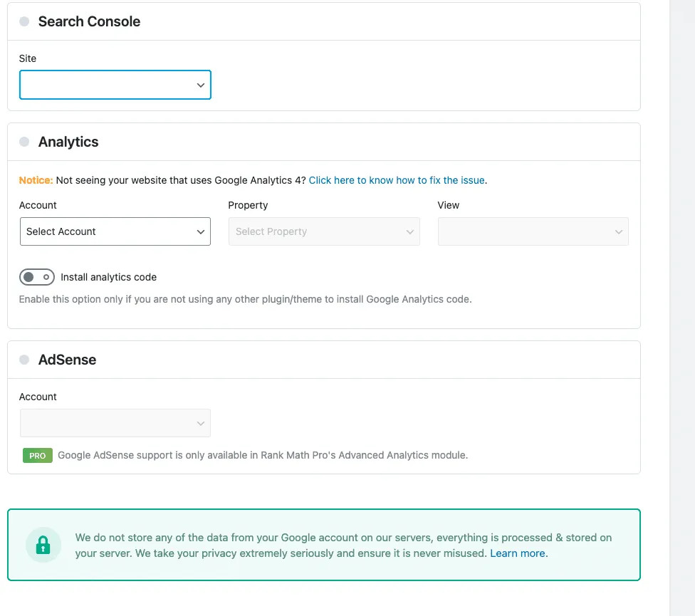
Task: Click the AdSense section header
Action: 67,360
